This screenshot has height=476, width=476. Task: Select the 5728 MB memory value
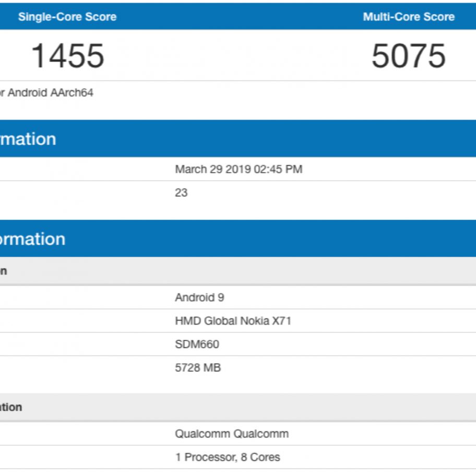[x=198, y=368]
